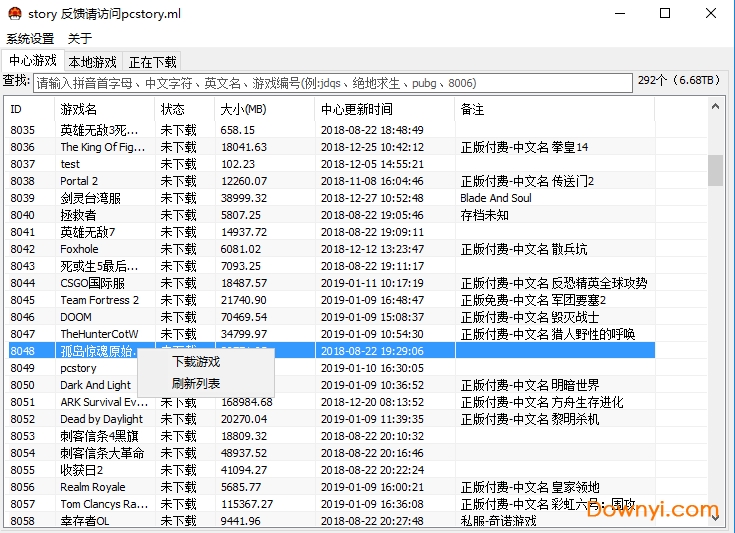Select the 拯救者 game row
Viewport: 735px width, 533px height.
click(x=331, y=215)
